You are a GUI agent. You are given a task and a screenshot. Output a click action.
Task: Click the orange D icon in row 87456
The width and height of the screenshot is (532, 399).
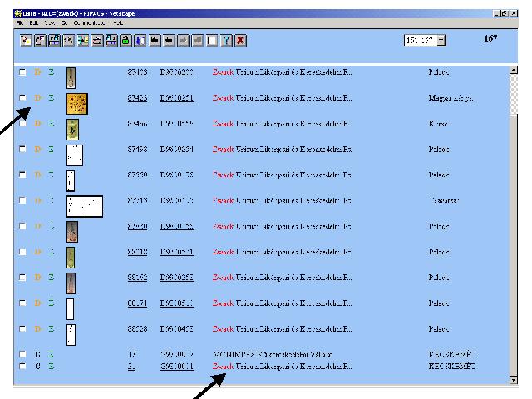[37, 124]
